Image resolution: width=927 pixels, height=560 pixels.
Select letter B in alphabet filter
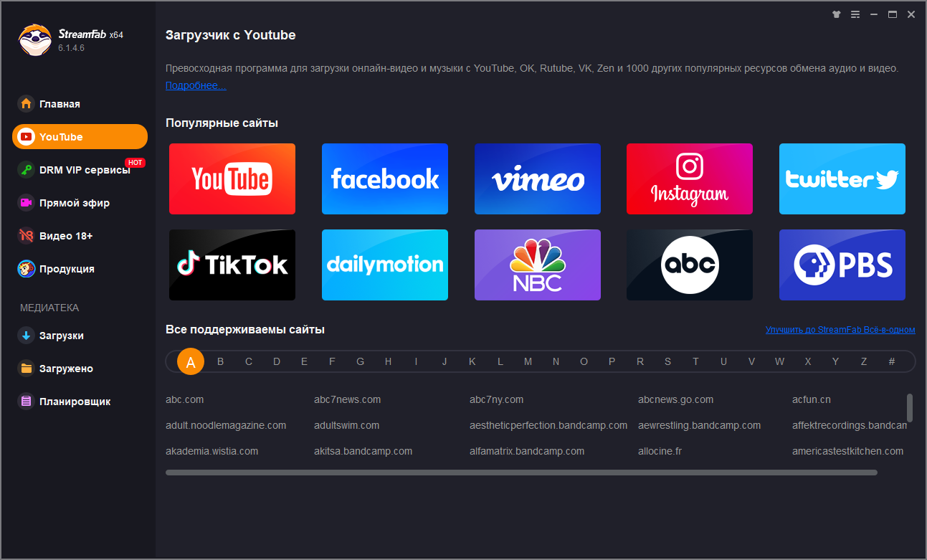220,361
